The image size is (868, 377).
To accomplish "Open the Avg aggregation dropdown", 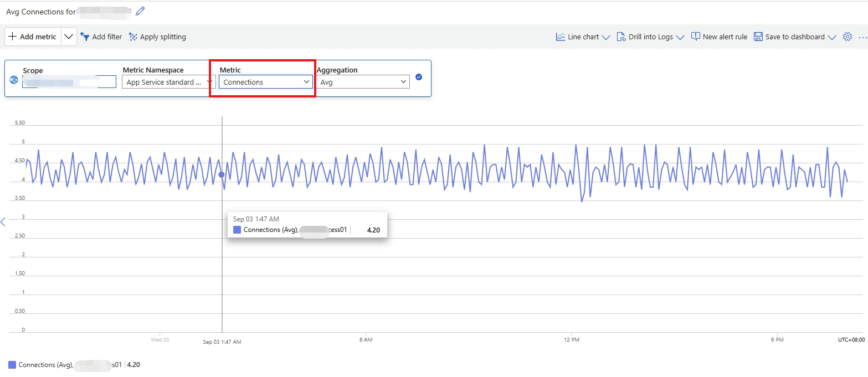I will pyautogui.click(x=363, y=82).
